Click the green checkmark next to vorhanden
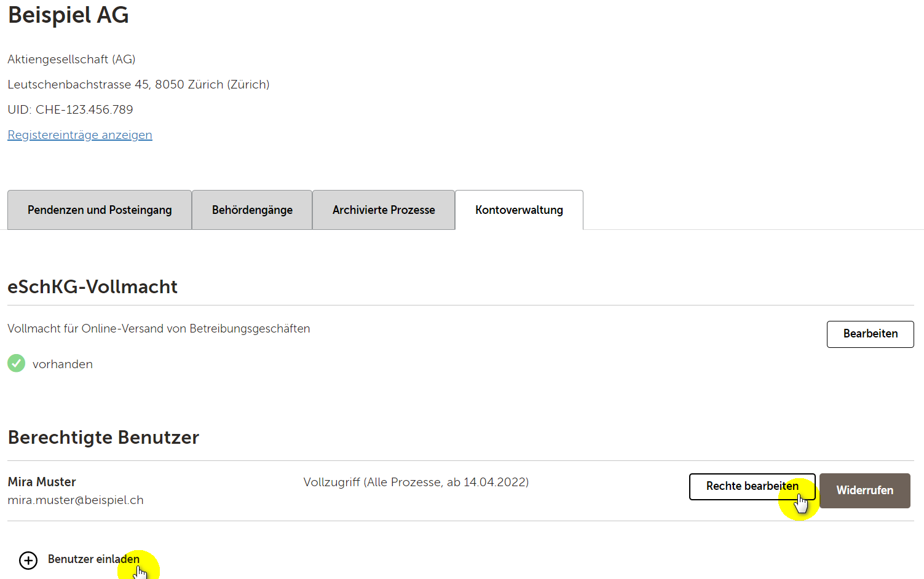Screen dimensions: 924x579 (x=16, y=363)
